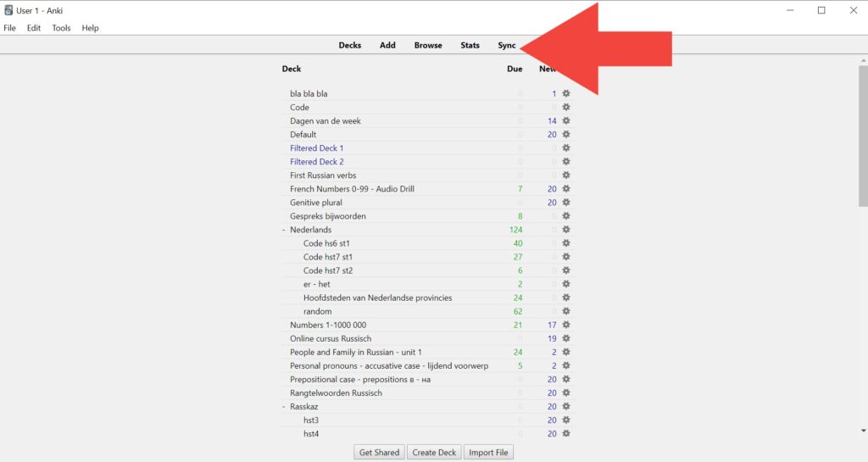
Task: Open the Code hs6 st1 subdeck
Action: coord(326,243)
